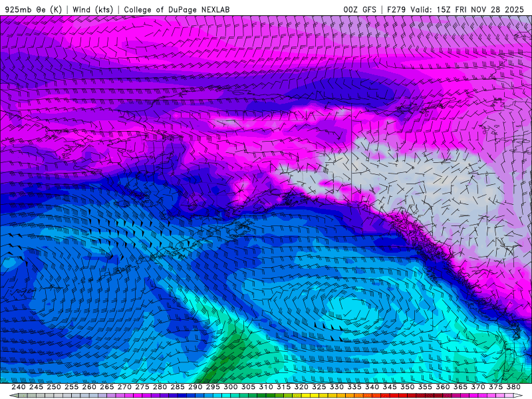
Task: Choose the 275 legend scale number
Action: (142, 387)
